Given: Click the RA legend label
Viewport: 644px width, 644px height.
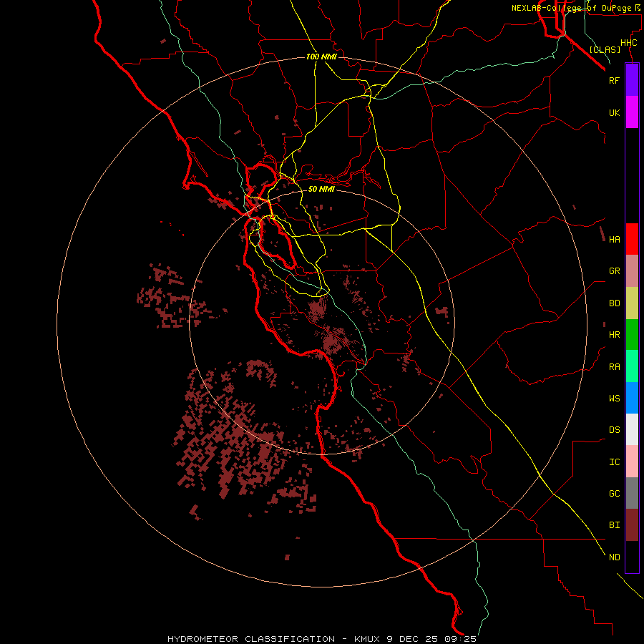Looking at the screenshot, I should (614, 367).
